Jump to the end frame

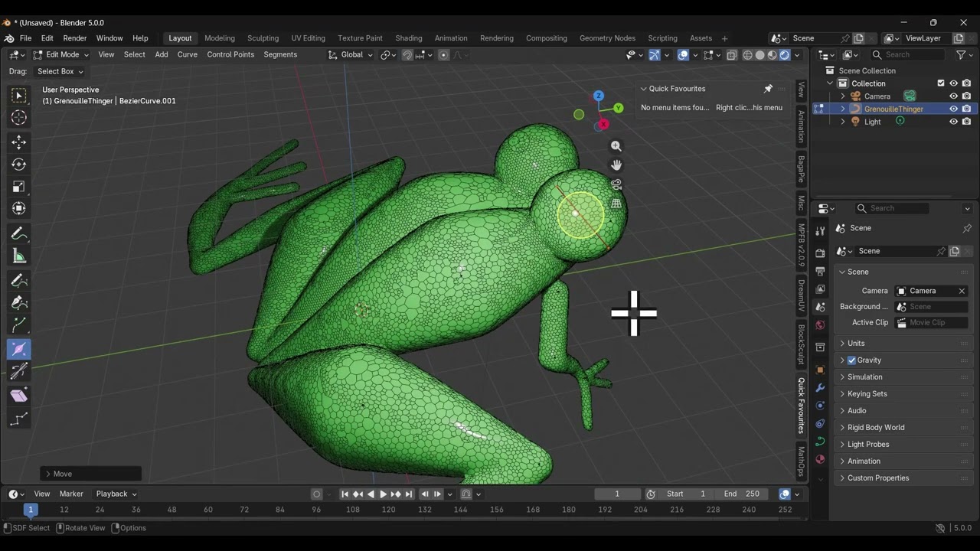[409, 494]
